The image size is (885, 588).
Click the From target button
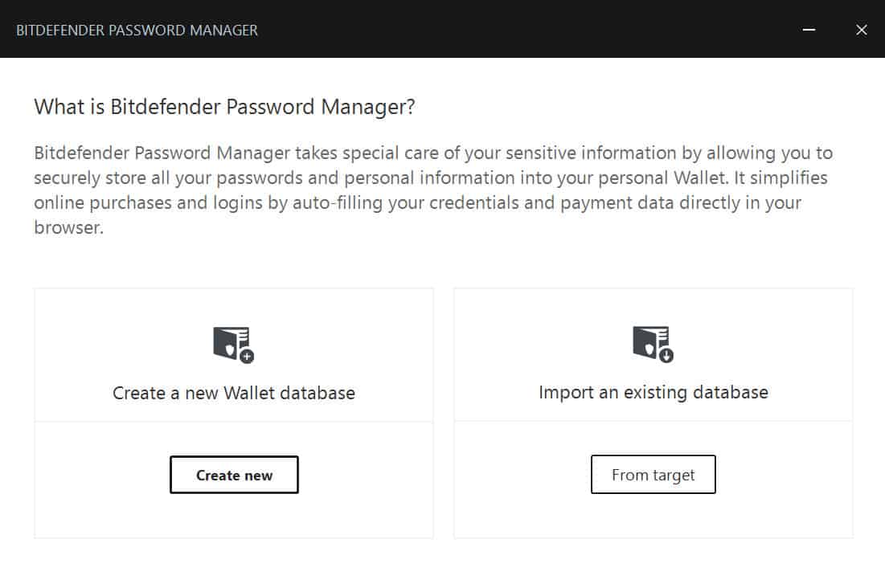coord(653,475)
